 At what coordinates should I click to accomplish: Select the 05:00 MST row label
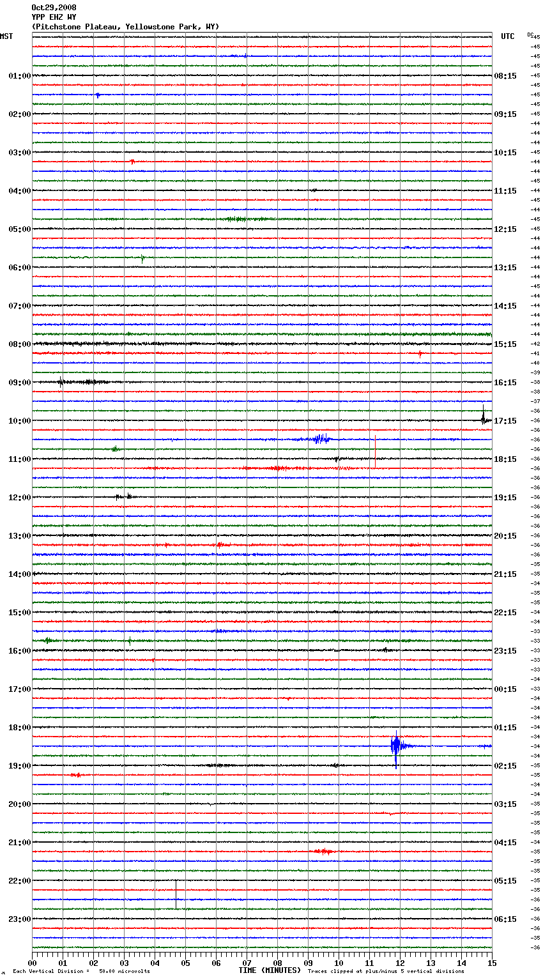point(20,229)
